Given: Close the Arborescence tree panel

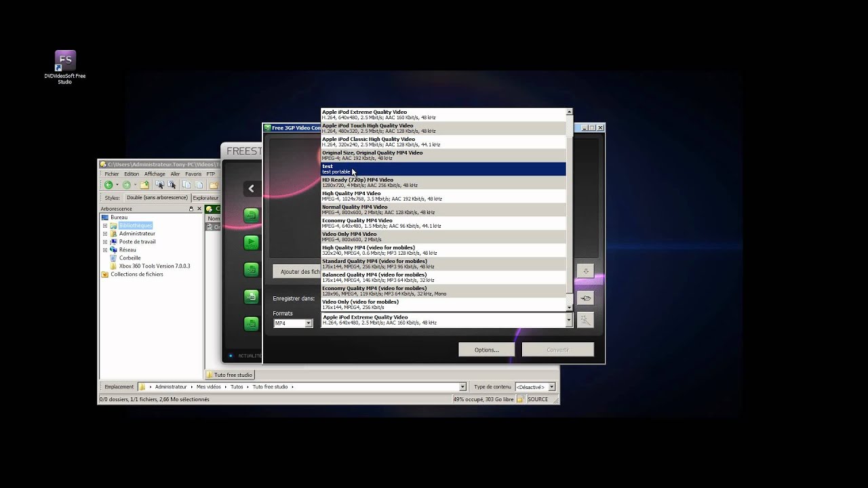Looking at the screenshot, I should click(199, 209).
